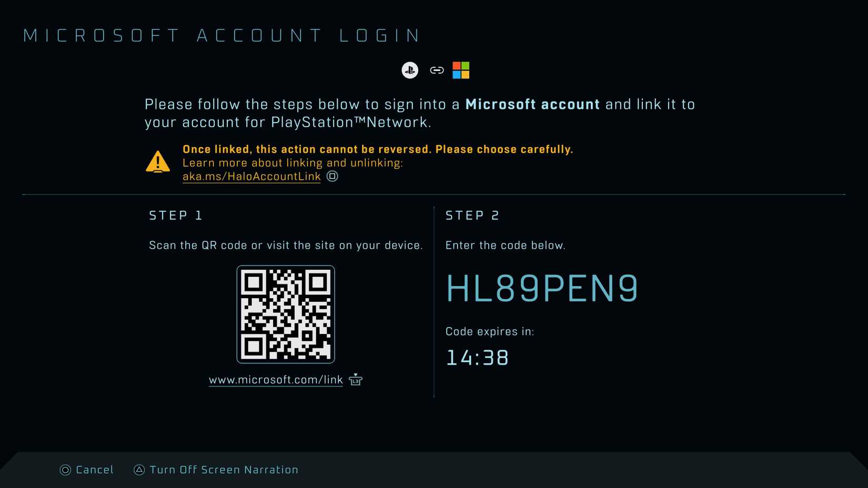Click the triangle button icon for Screen Narration

click(139, 470)
